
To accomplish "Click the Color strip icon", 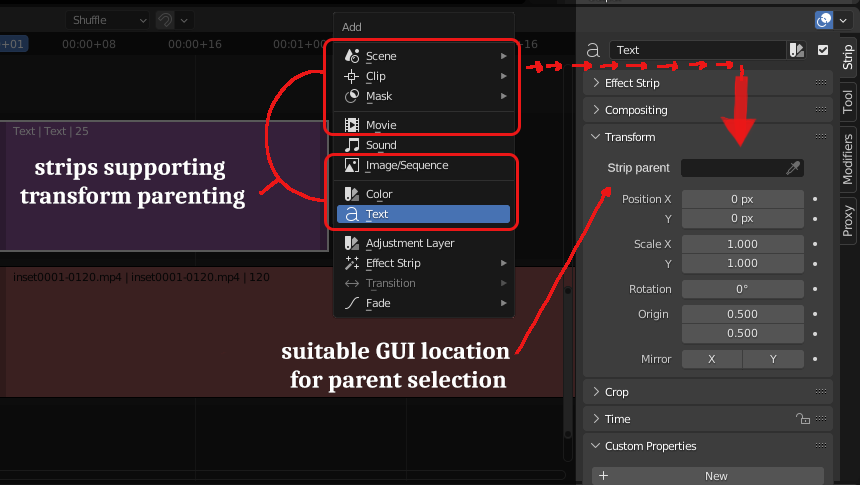I will coord(352,194).
